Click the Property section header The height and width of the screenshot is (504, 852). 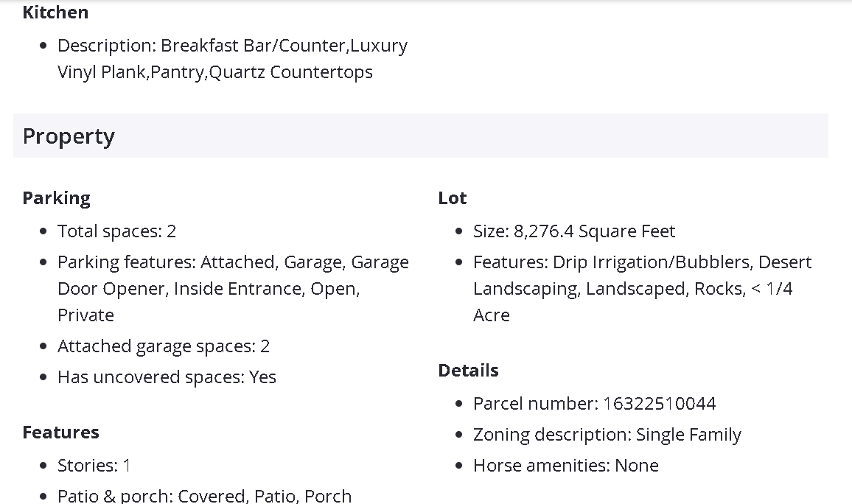pyautogui.click(x=69, y=136)
